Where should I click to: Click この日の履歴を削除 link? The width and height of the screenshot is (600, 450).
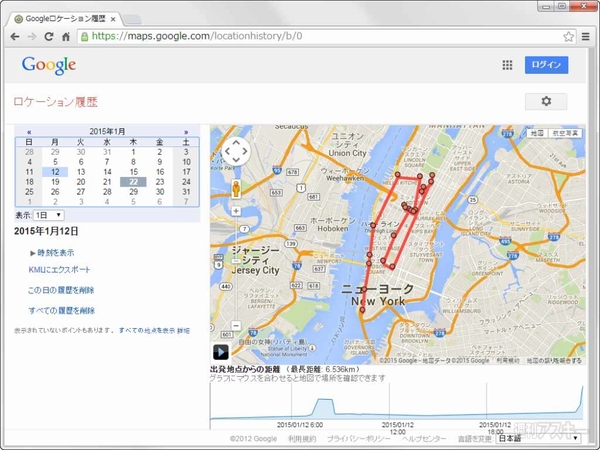coord(61,290)
